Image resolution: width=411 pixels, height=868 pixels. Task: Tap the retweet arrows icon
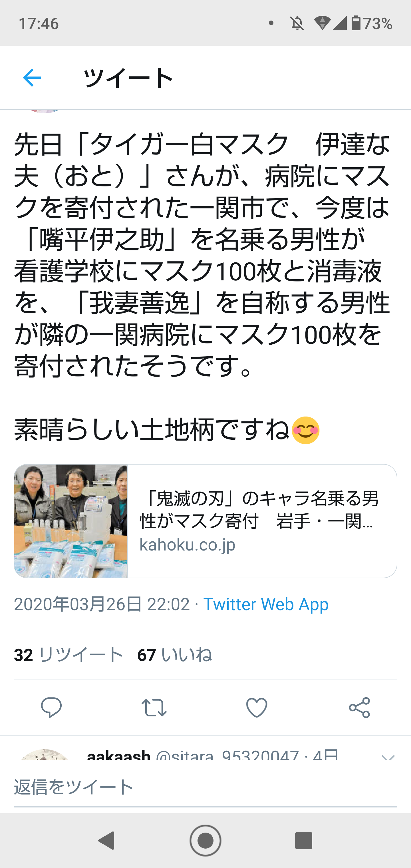[154, 707]
